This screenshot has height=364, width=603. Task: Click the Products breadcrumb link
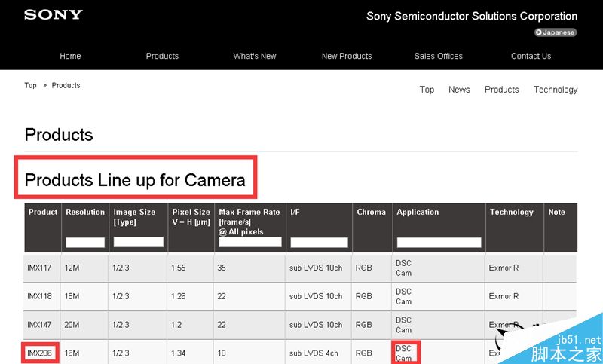(66, 85)
